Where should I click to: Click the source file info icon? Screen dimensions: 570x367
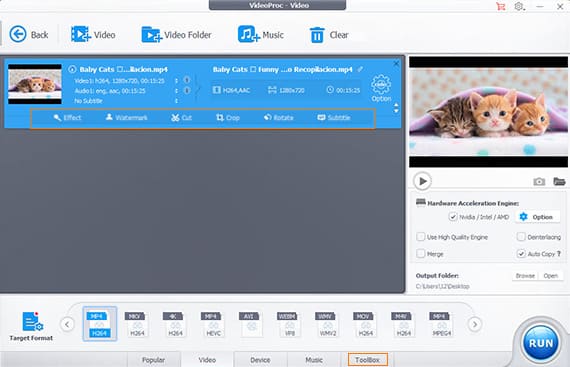tap(72, 69)
